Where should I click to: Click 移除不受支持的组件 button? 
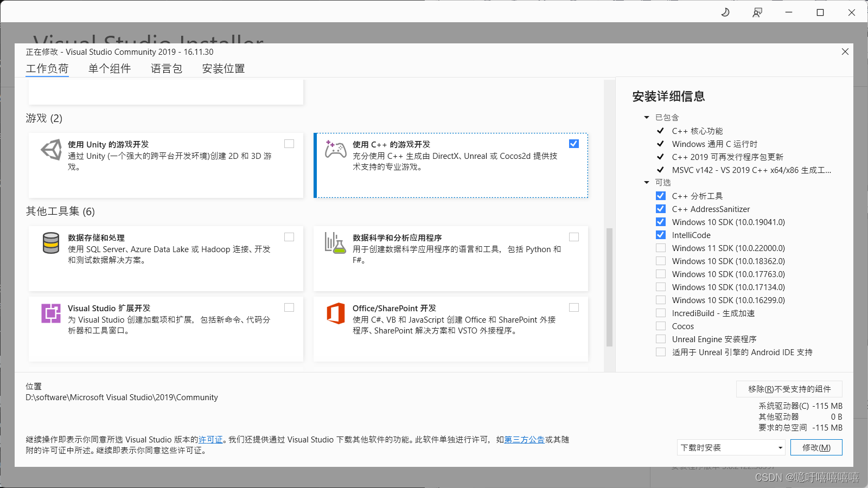click(x=789, y=389)
